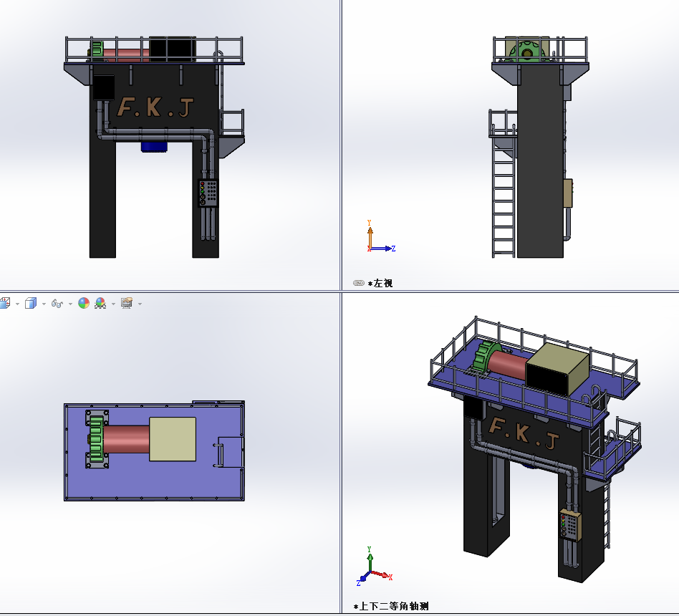Click the Apply Scene icon

tap(100, 303)
